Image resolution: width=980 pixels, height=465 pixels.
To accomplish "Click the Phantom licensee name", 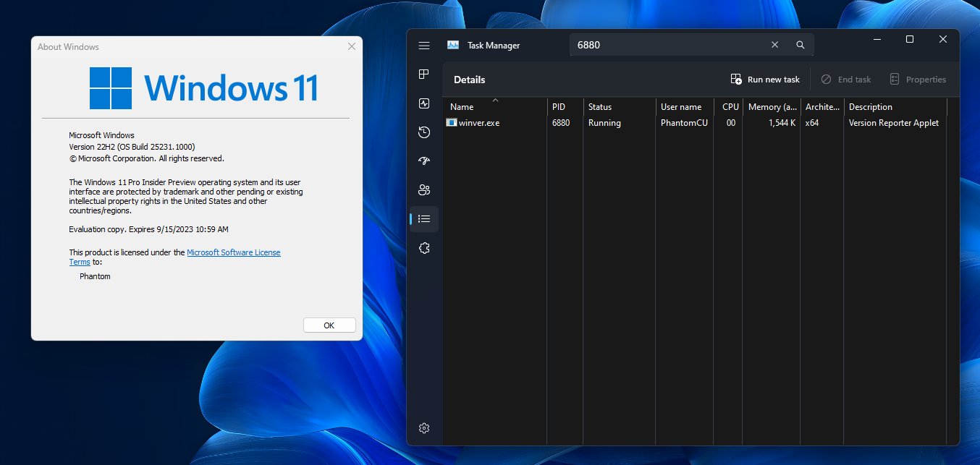I will pos(95,276).
